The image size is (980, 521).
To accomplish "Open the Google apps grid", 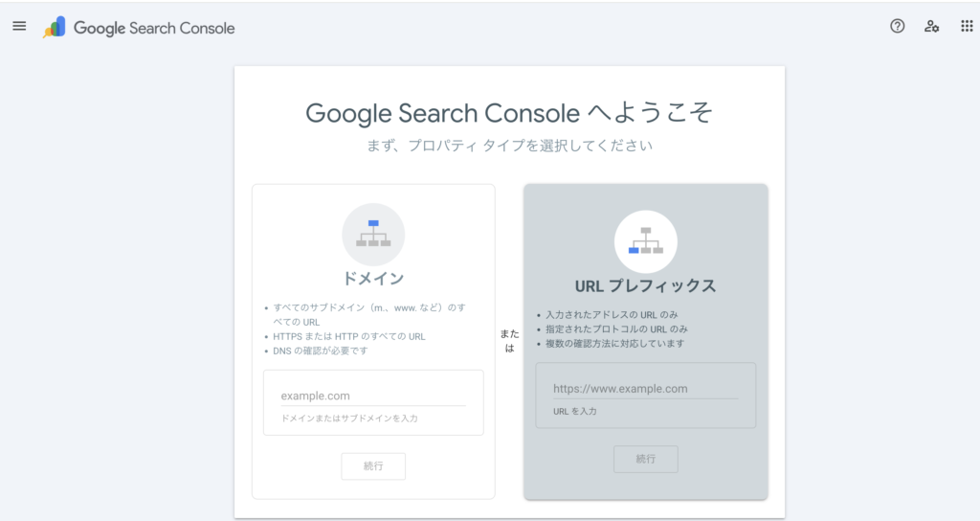I will point(967,26).
